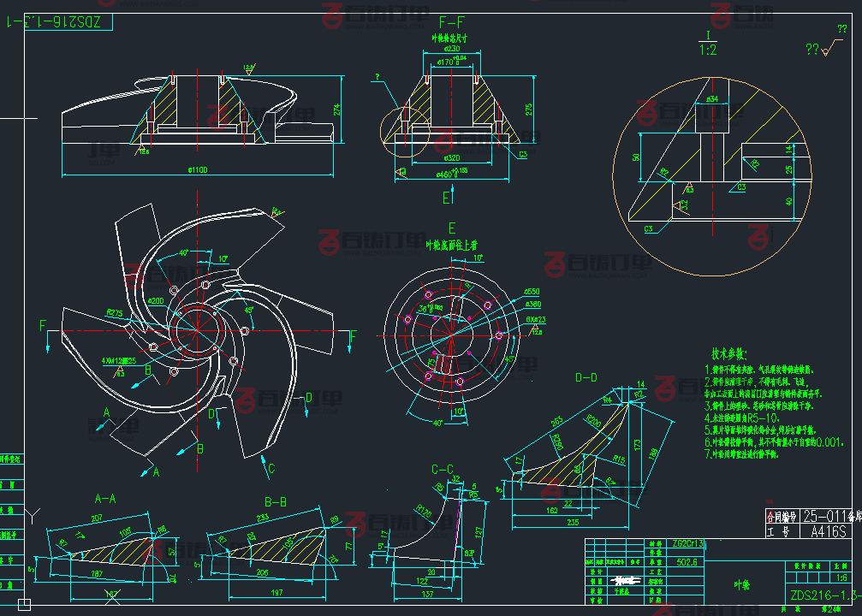862x616 pixels.
Task: Click the E view arrow below F-F section
Action: point(447,197)
